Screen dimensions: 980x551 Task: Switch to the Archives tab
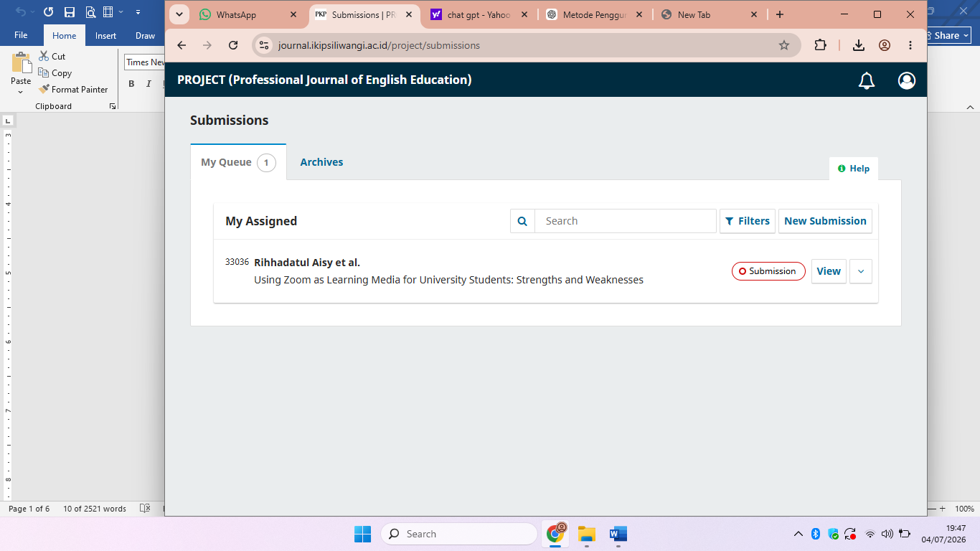point(321,162)
